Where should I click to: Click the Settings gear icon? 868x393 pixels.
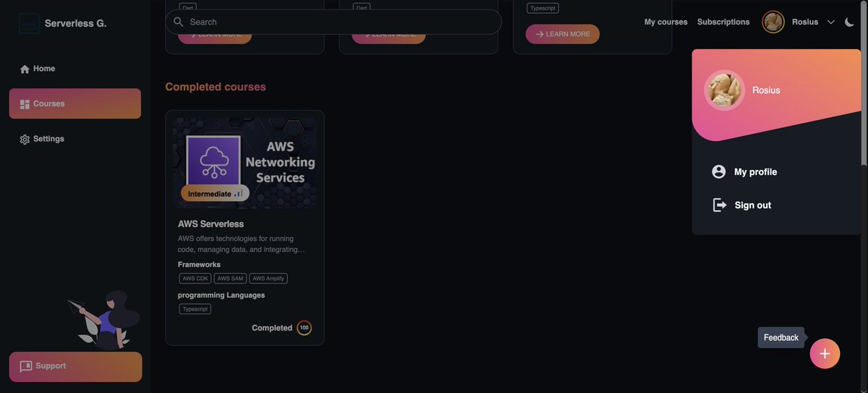25,139
